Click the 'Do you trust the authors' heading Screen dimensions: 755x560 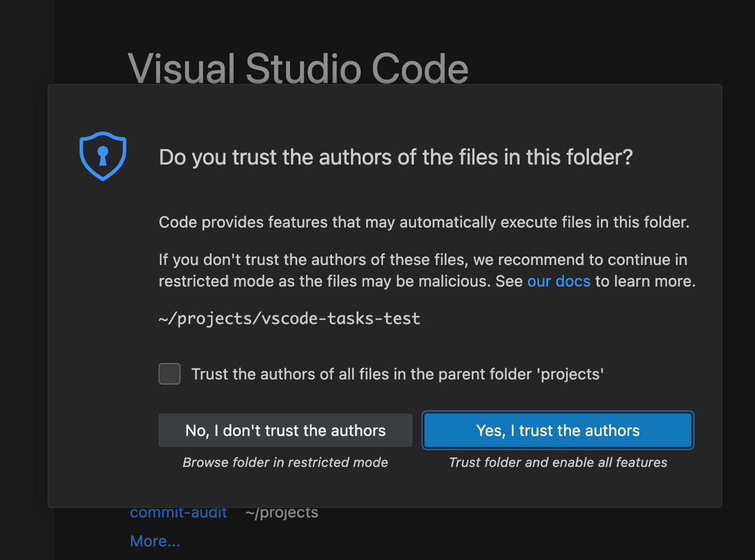pos(395,157)
